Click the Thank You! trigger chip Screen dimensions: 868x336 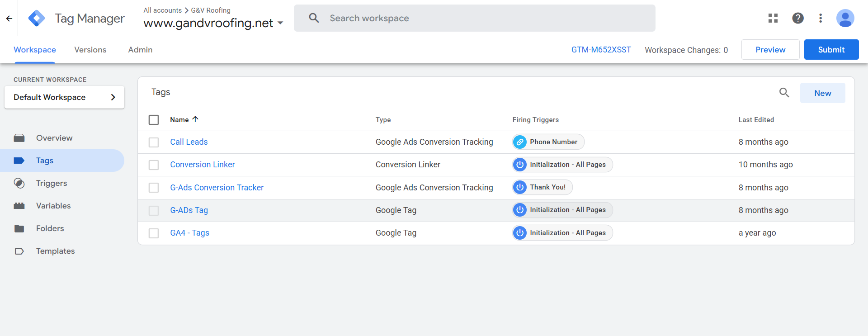[x=542, y=187]
